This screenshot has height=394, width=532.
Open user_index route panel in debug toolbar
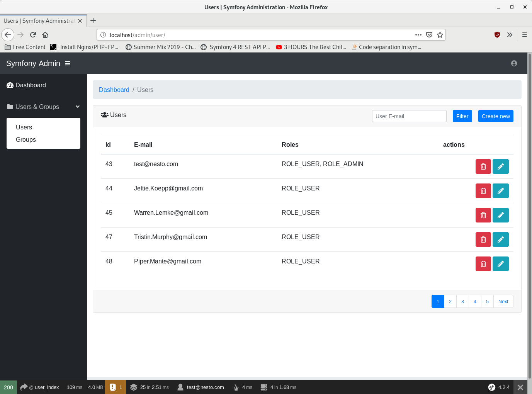tap(40, 387)
